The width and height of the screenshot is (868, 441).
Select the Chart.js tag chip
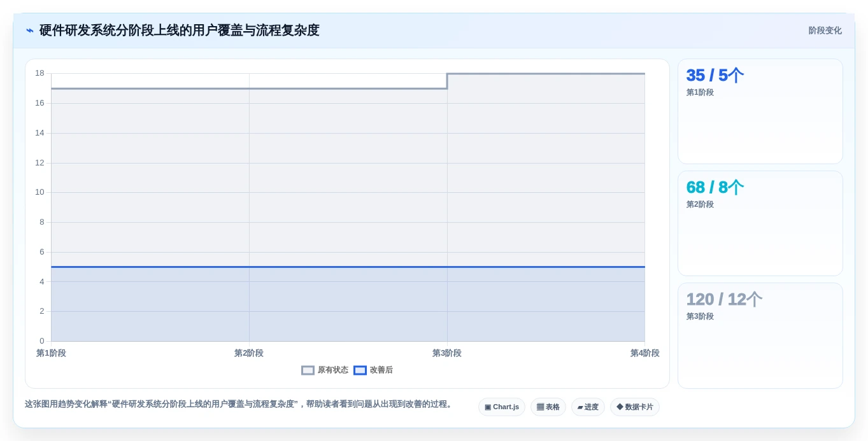pos(502,407)
